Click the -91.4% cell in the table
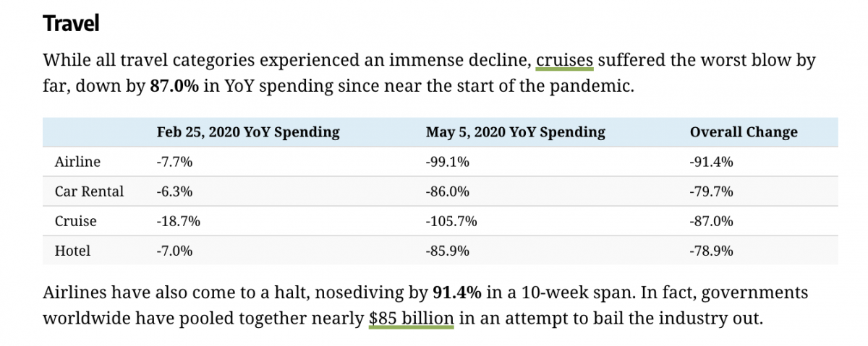 [712, 163]
